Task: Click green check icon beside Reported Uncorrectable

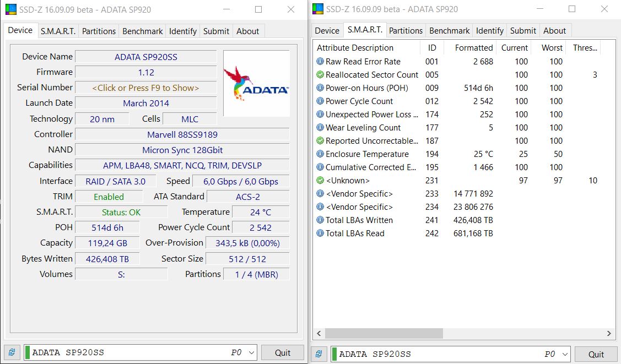Action: coord(320,140)
